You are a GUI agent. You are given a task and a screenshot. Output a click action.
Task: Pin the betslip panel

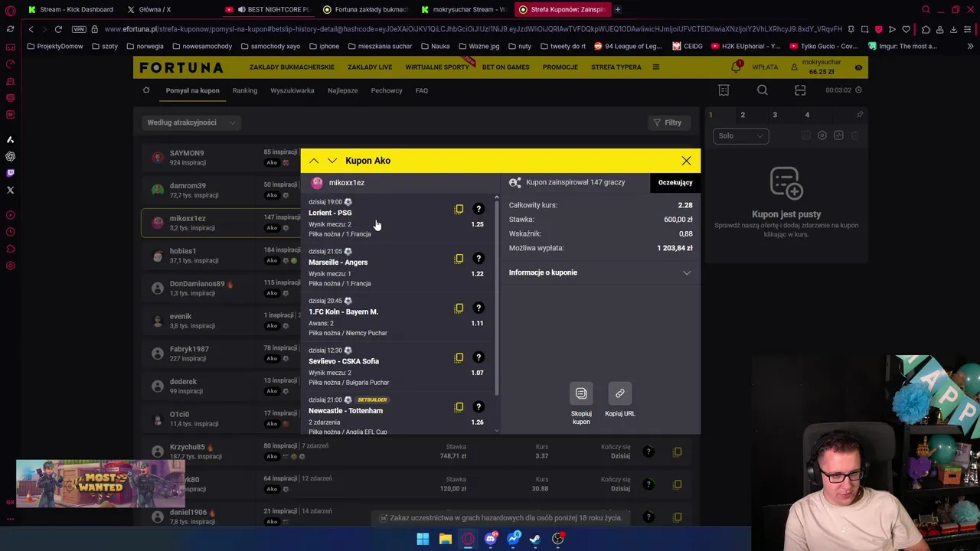[x=860, y=115]
